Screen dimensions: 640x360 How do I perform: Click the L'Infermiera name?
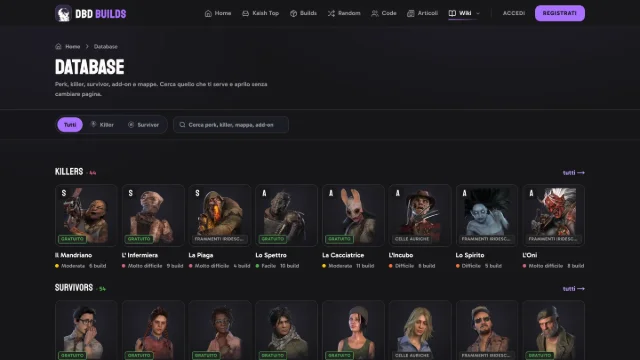140,255
